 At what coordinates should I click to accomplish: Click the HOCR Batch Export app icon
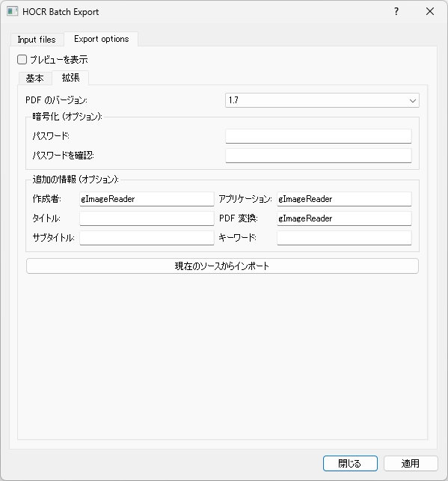(x=12, y=12)
